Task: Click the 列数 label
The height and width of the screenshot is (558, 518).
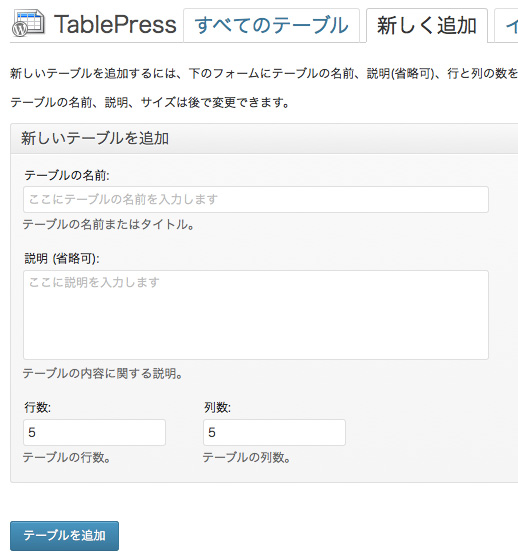Action: click(217, 407)
